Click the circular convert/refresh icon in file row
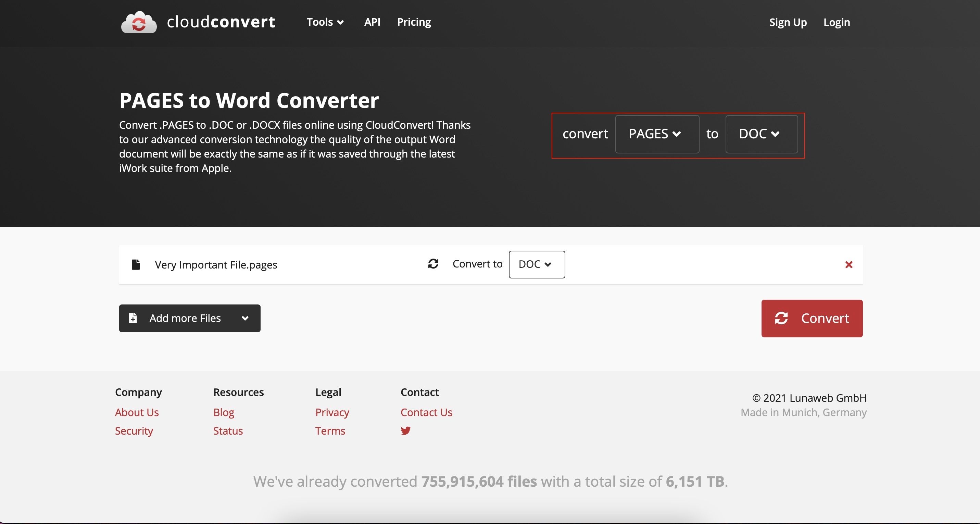 [433, 264]
